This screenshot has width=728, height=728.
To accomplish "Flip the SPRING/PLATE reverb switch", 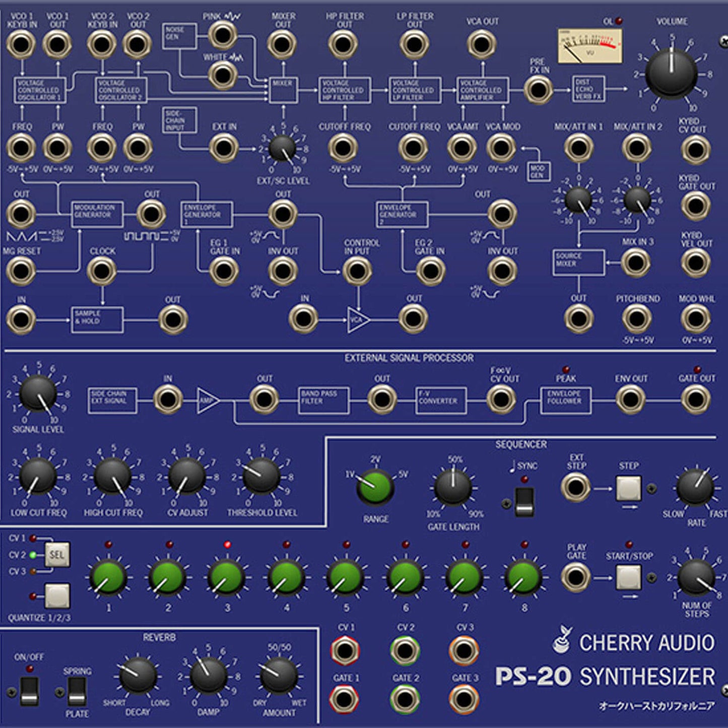I will 77,691.
